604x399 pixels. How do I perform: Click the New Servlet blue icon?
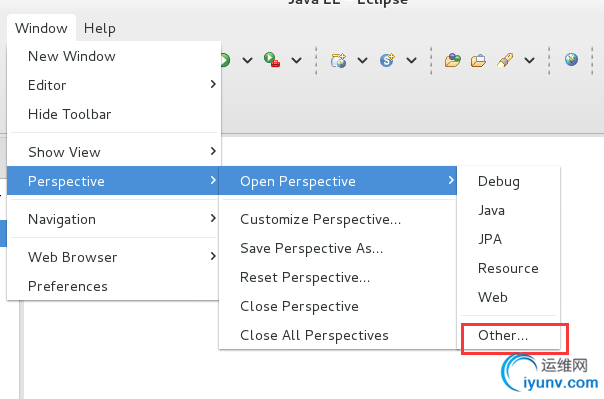387,60
